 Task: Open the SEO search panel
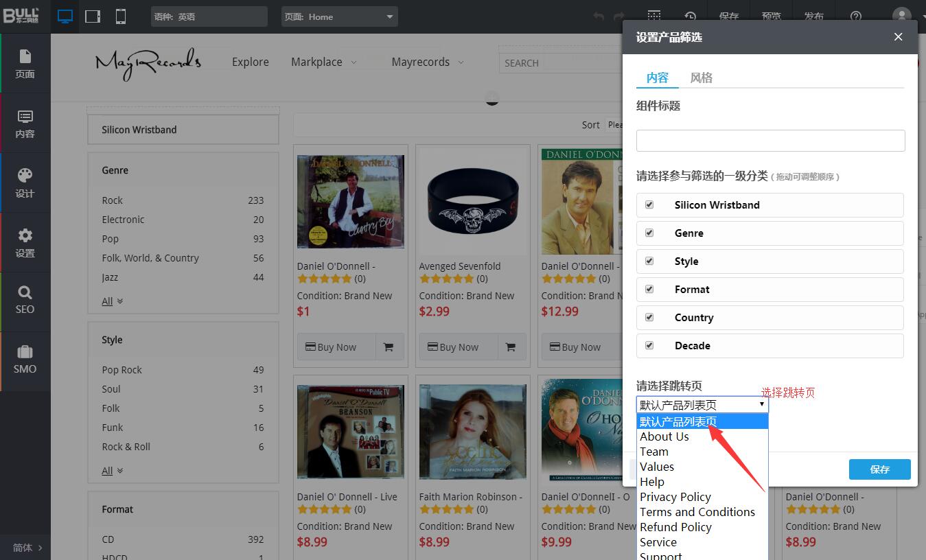[x=25, y=299]
